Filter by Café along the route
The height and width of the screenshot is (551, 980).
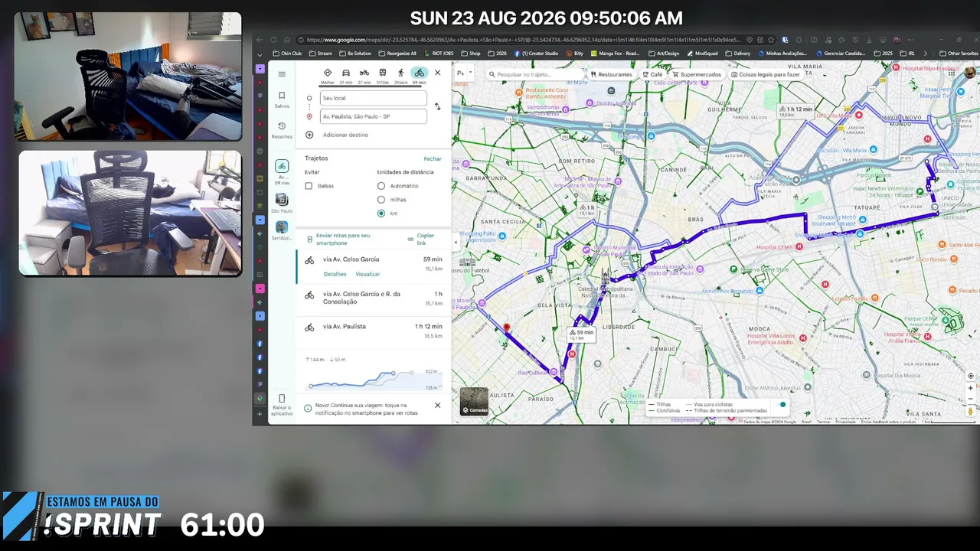pyautogui.click(x=653, y=74)
